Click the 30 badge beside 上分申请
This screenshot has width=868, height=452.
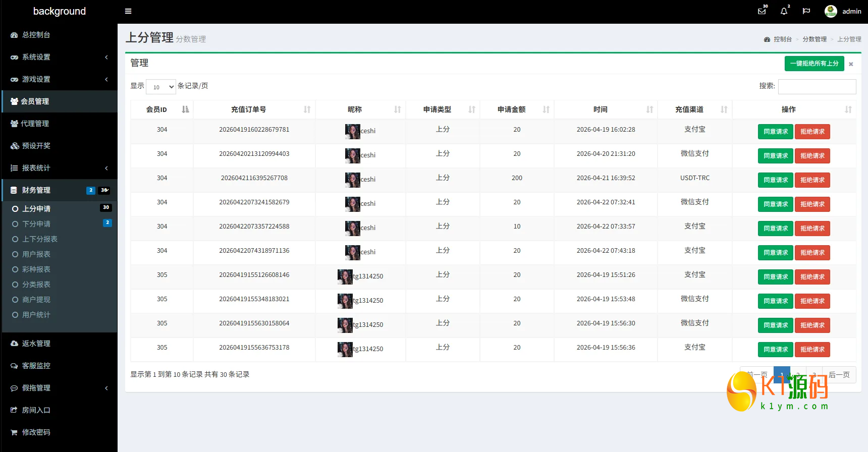click(105, 207)
